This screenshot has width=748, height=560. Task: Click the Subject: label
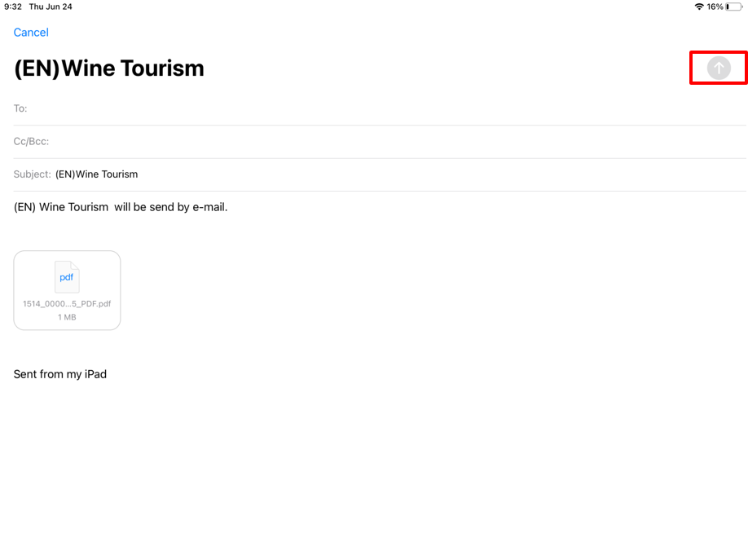(x=32, y=174)
